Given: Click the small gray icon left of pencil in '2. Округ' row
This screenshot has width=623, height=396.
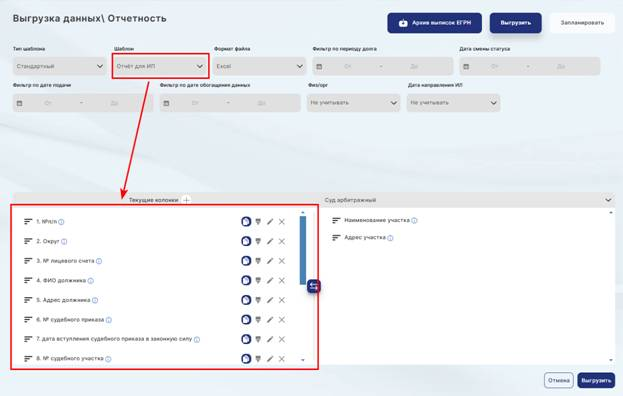Looking at the screenshot, I should point(258,241).
